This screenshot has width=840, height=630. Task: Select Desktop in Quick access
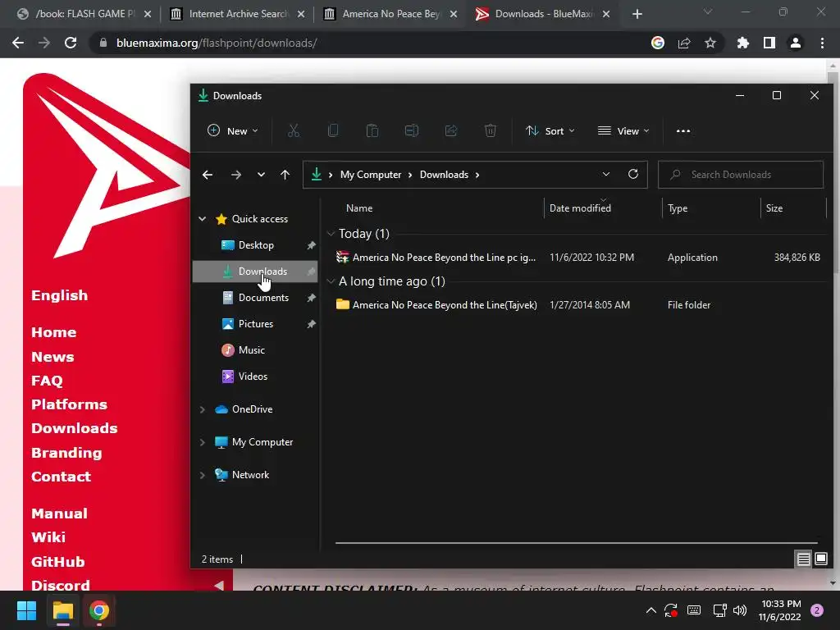point(255,244)
